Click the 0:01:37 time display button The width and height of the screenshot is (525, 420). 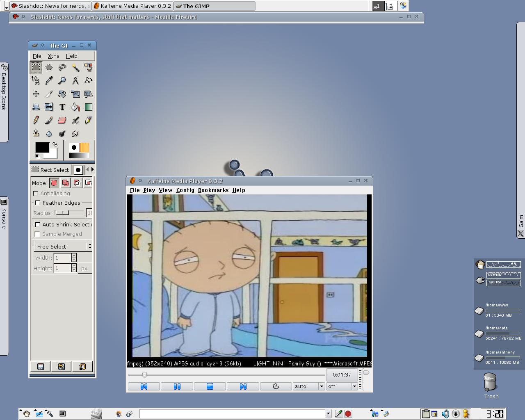(342, 374)
